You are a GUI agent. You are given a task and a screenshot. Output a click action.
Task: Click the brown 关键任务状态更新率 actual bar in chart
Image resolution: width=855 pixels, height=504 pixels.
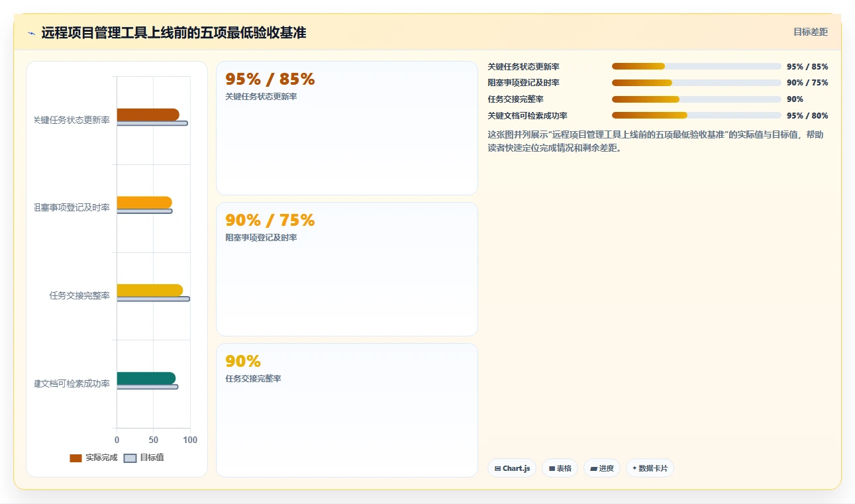pyautogui.click(x=148, y=115)
